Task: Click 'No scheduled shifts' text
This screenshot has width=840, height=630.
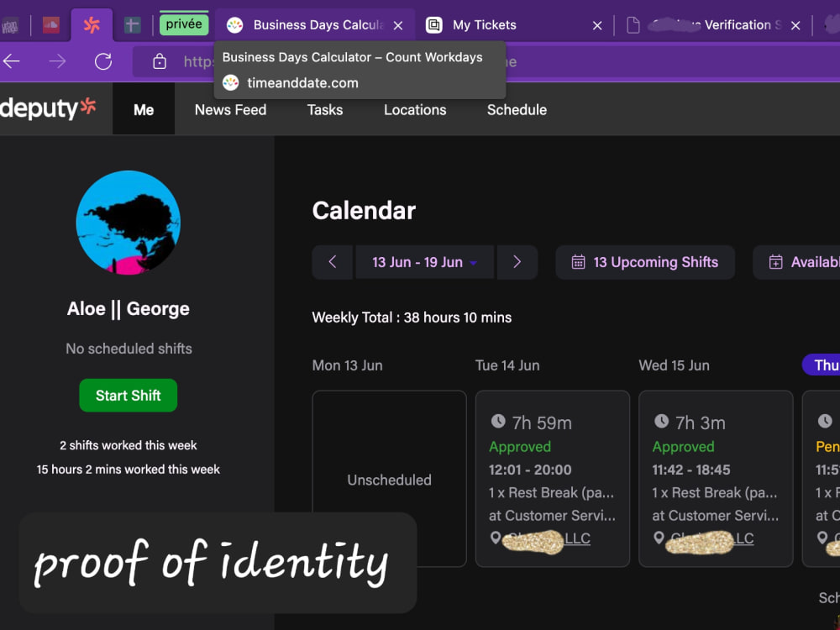Action: coord(129,349)
